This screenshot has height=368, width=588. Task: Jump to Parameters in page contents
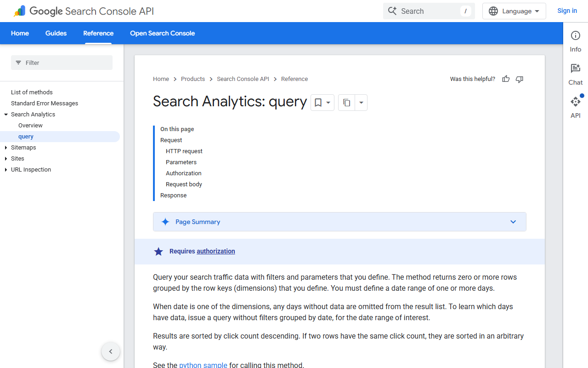click(181, 162)
